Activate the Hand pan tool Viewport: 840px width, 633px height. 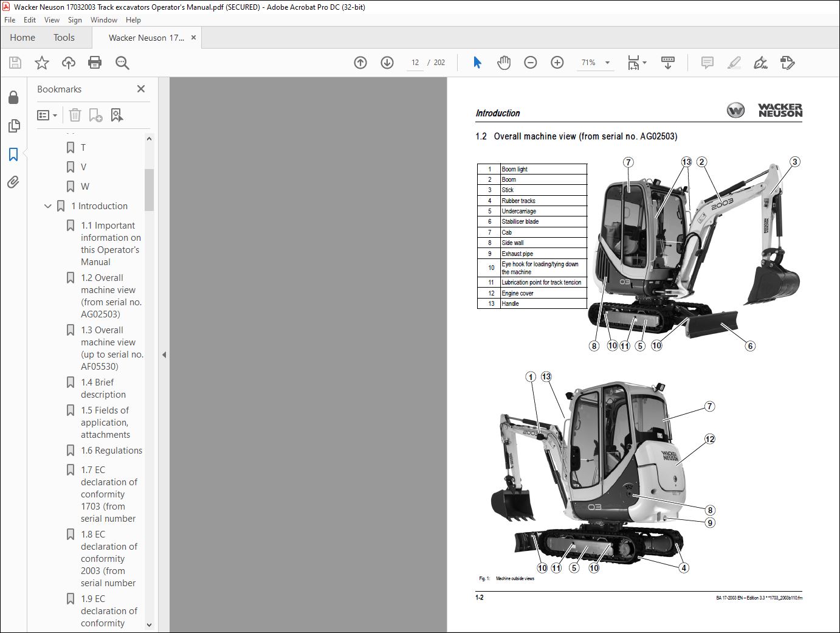click(504, 63)
